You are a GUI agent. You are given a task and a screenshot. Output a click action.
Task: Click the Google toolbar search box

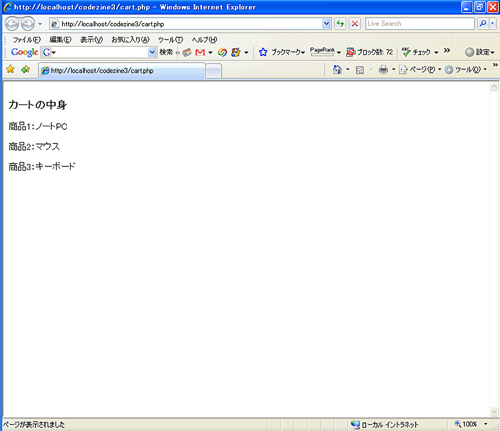pos(99,52)
